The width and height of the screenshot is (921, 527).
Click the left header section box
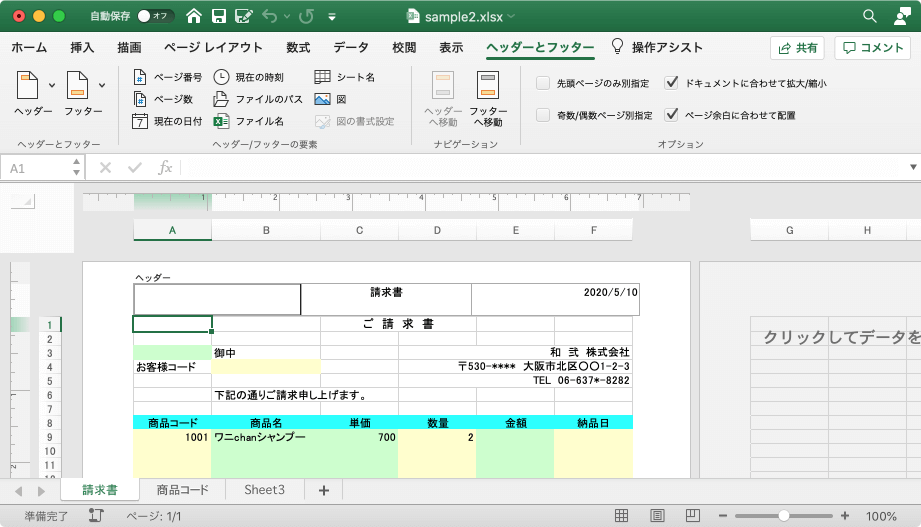pos(217,300)
